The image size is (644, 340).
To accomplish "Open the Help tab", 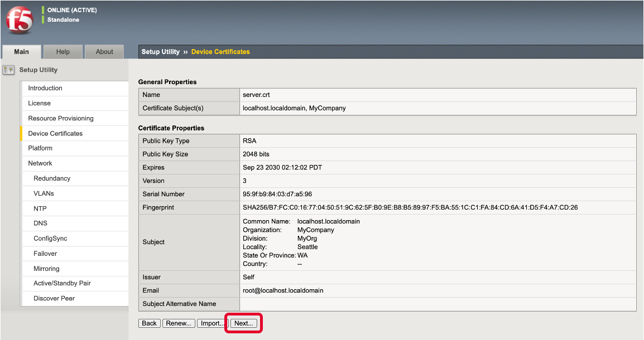I will tap(63, 52).
